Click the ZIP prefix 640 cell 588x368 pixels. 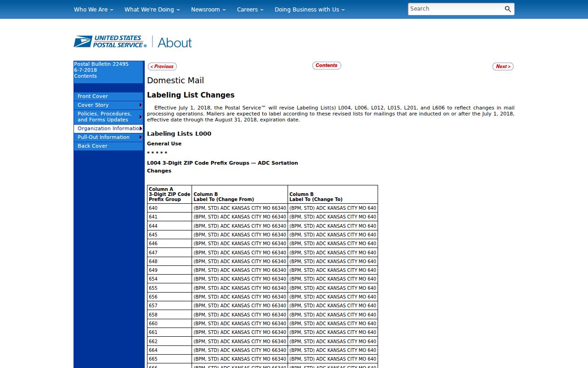pyautogui.click(x=170, y=208)
